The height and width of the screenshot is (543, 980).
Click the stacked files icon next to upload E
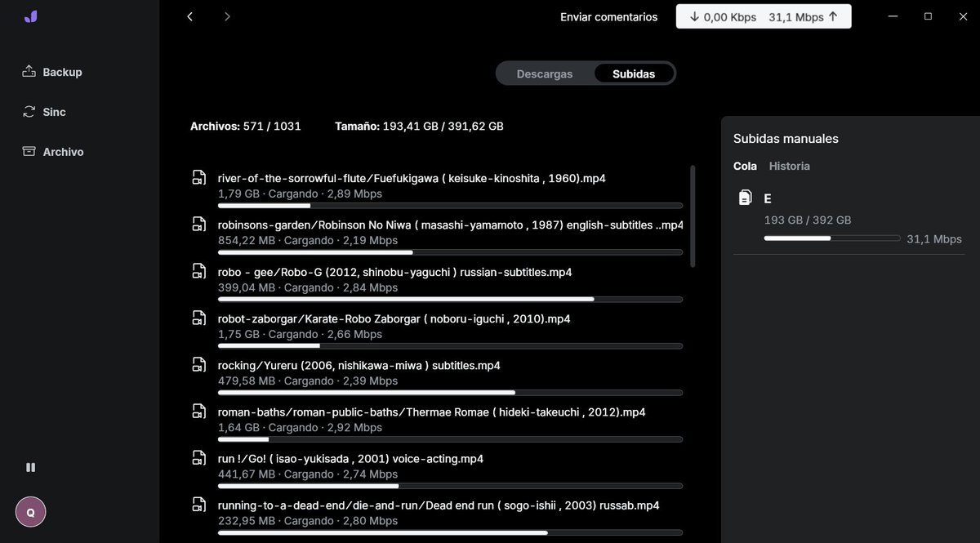(744, 197)
